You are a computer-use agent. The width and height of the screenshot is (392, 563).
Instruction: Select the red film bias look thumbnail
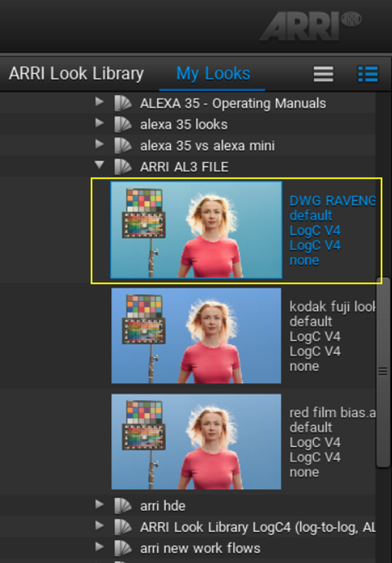196,442
